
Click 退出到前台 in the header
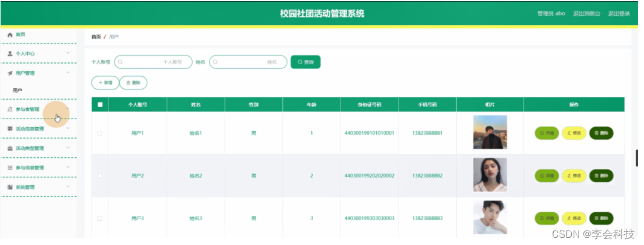[x=586, y=13]
